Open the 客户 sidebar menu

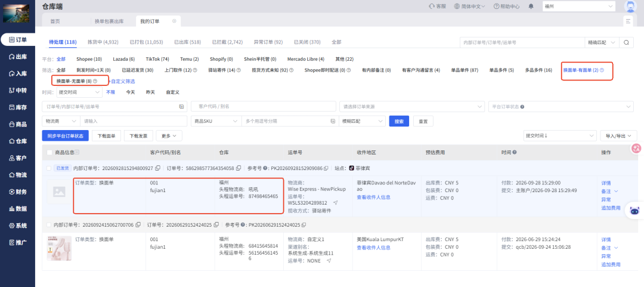tap(18, 158)
